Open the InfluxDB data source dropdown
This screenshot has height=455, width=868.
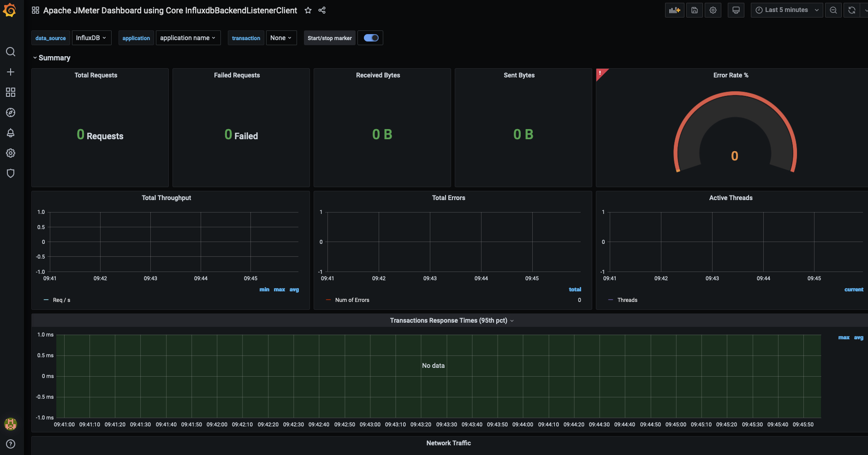click(x=91, y=38)
